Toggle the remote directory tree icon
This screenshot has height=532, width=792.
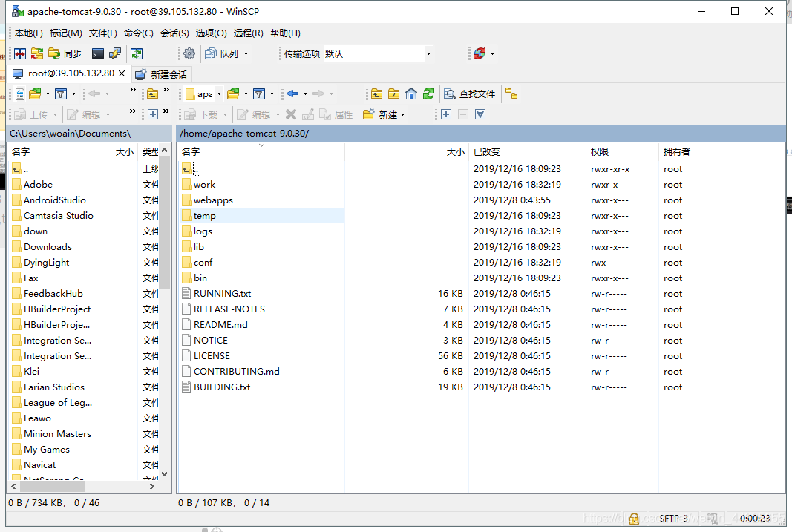511,94
